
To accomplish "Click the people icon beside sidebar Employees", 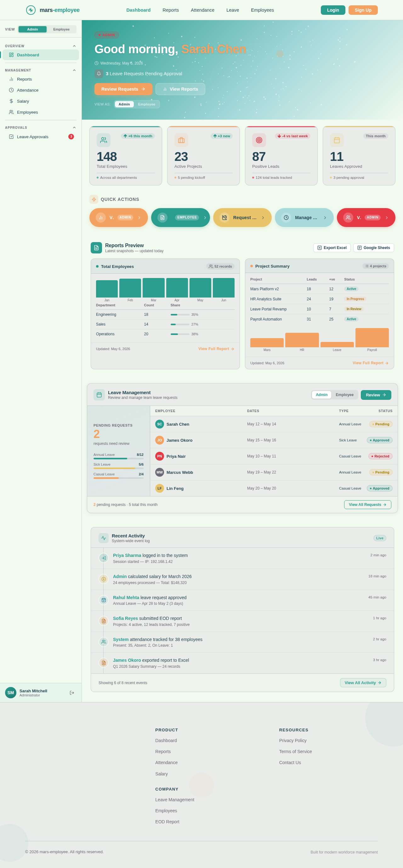I will (x=11, y=112).
